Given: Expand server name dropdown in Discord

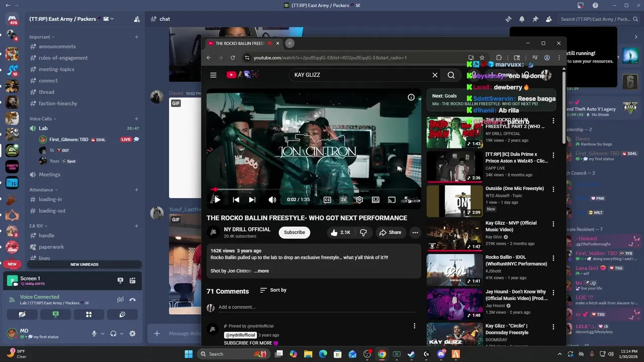Looking at the screenshot, I should pyautogui.click(x=112, y=19).
